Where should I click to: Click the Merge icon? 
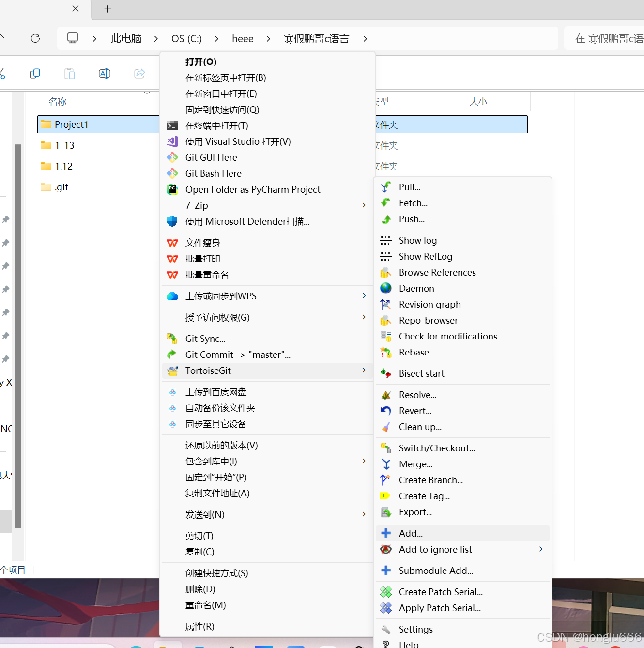tap(386, 464)
